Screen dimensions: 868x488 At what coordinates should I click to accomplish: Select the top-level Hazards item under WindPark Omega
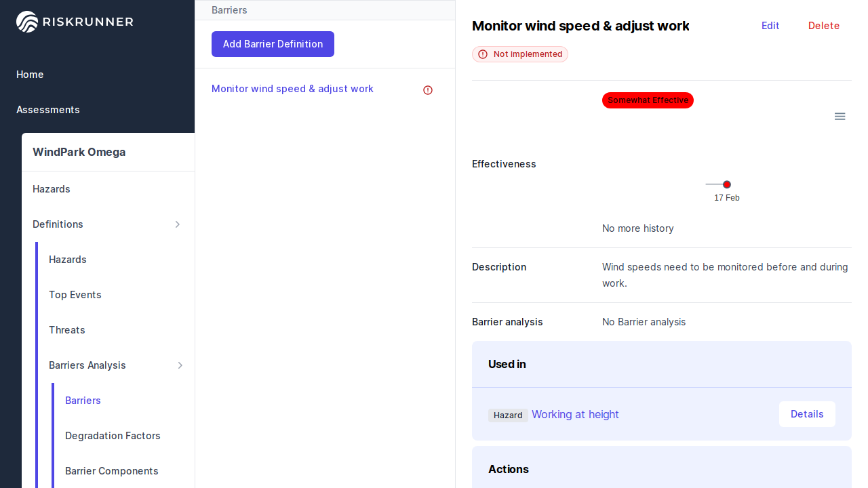tap(52, 189)
